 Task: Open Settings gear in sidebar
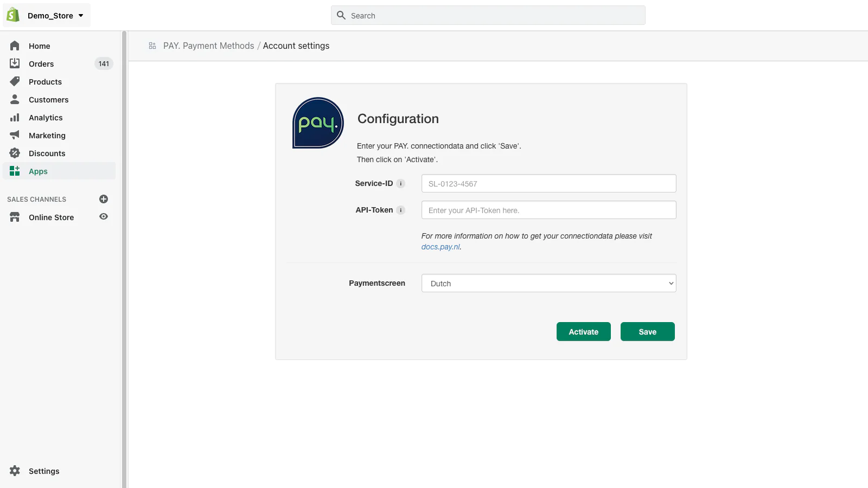point(15,471)
